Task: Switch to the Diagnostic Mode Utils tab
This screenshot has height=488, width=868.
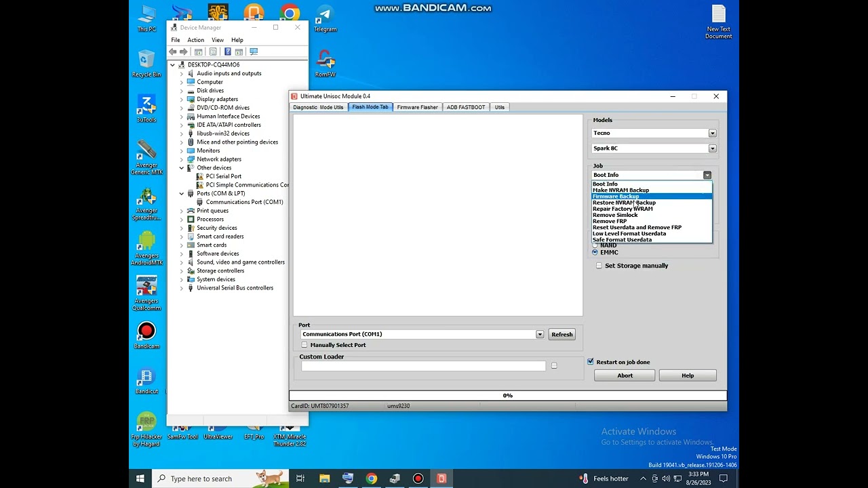Action: click(318, 107)
